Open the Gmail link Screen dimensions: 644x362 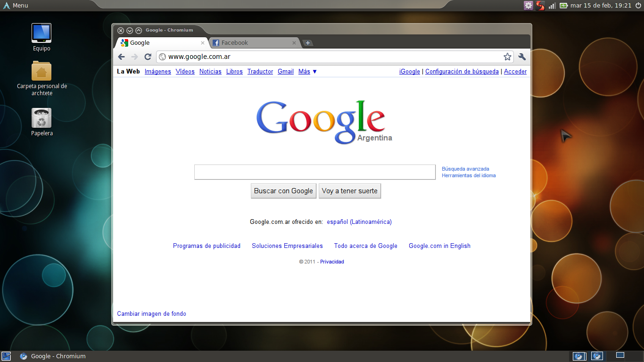coord(286,72)
